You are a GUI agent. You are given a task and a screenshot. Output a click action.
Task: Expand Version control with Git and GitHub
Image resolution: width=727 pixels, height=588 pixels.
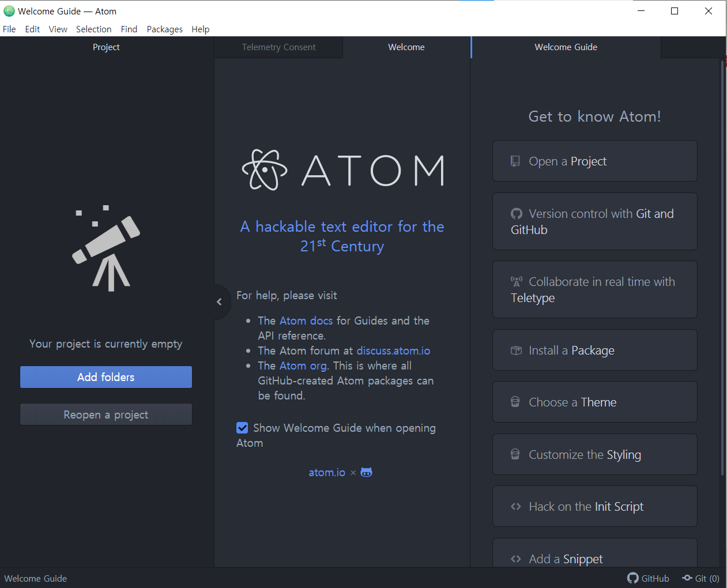click(594, 221)
